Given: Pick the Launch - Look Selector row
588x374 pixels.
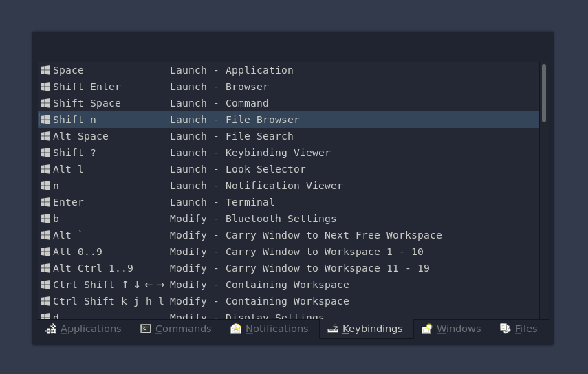Looking at the screenshot, I should click(x=237, y=169).
